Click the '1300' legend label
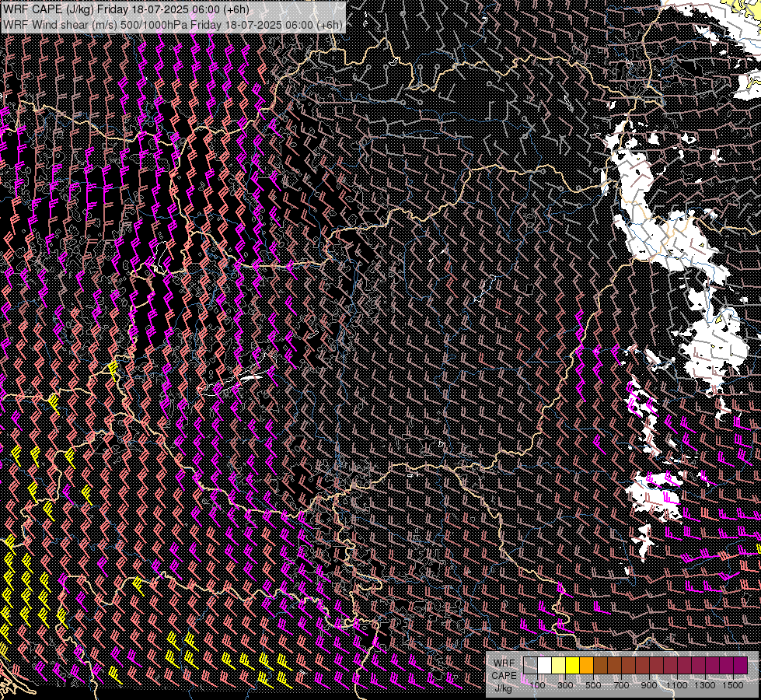This screenshot has width=761, height=700. coord(705,685)
